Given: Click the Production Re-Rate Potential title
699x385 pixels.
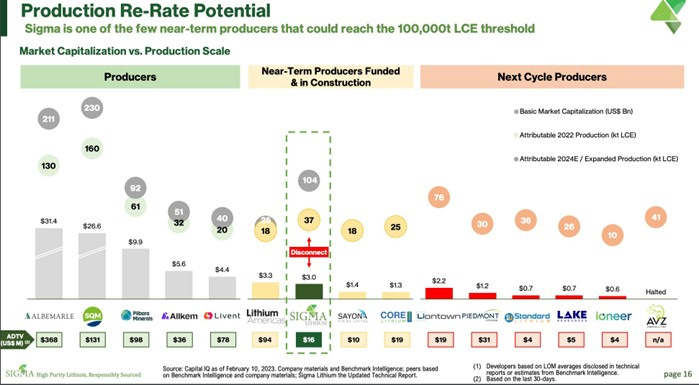Looking at the screenshot, I should 146,10.
